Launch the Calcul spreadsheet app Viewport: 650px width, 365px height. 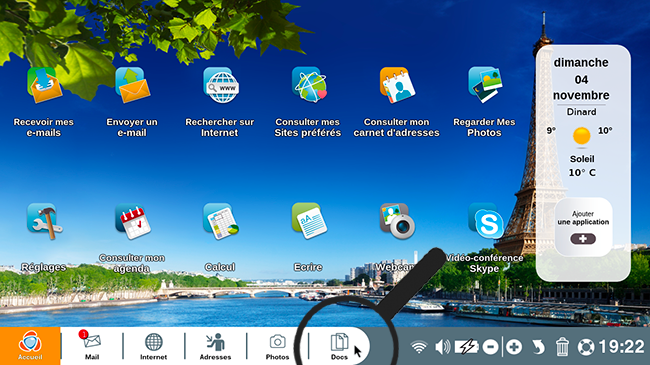[221, 221]
